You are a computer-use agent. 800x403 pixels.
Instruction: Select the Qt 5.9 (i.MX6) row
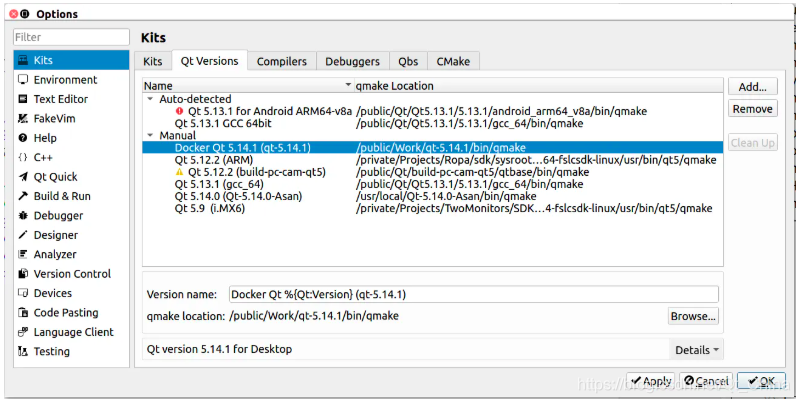(433, 209)
